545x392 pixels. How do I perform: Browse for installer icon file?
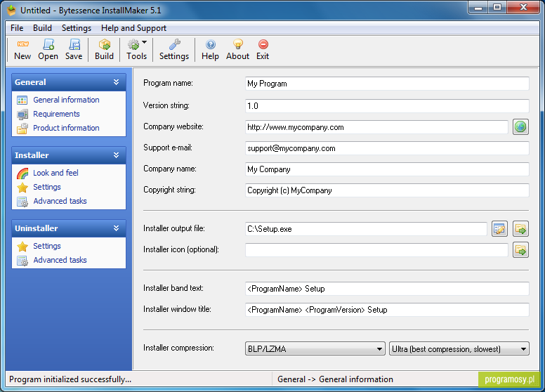point(520,250)
